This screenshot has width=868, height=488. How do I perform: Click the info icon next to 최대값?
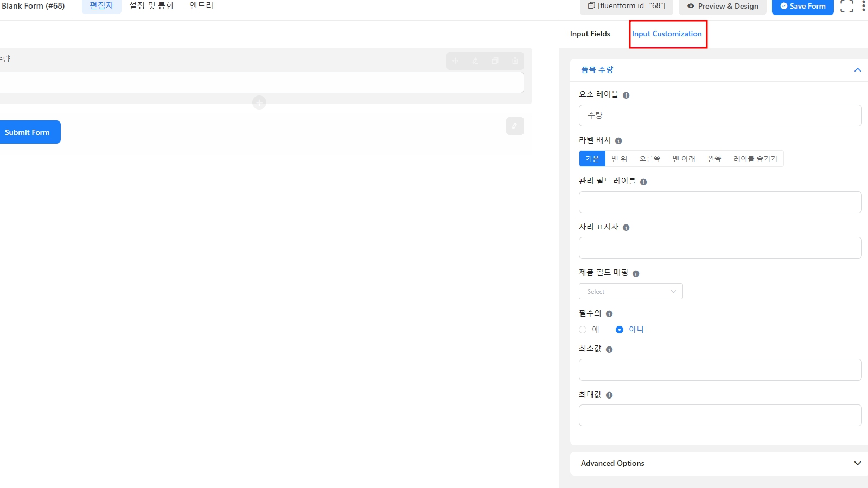coord(609,395)
